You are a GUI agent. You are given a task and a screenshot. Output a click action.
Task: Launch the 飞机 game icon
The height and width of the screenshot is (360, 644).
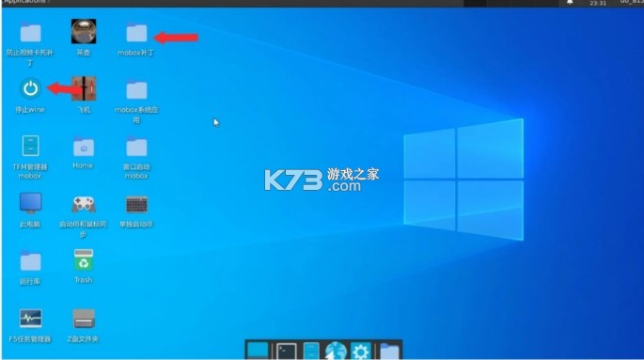[x=84, y=88]
